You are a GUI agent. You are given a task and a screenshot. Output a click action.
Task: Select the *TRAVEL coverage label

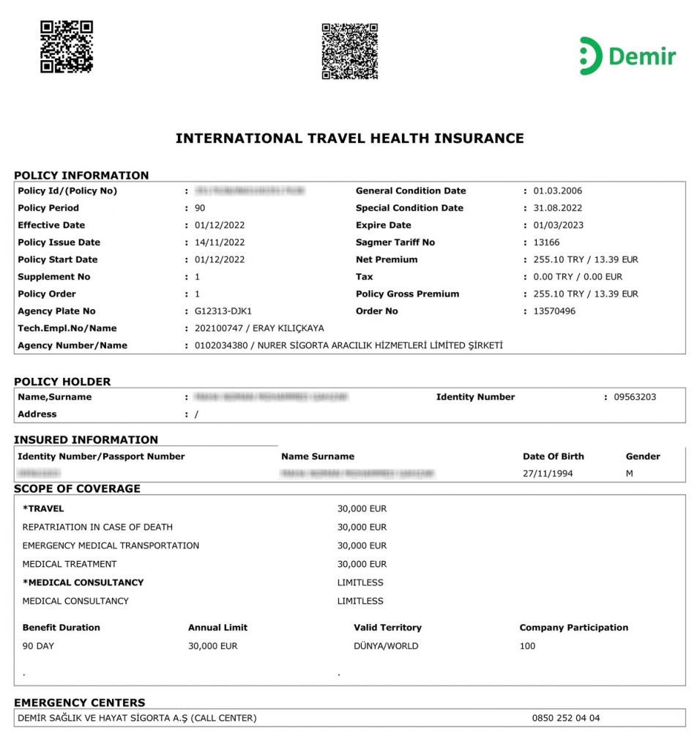(x=43, y=509)
